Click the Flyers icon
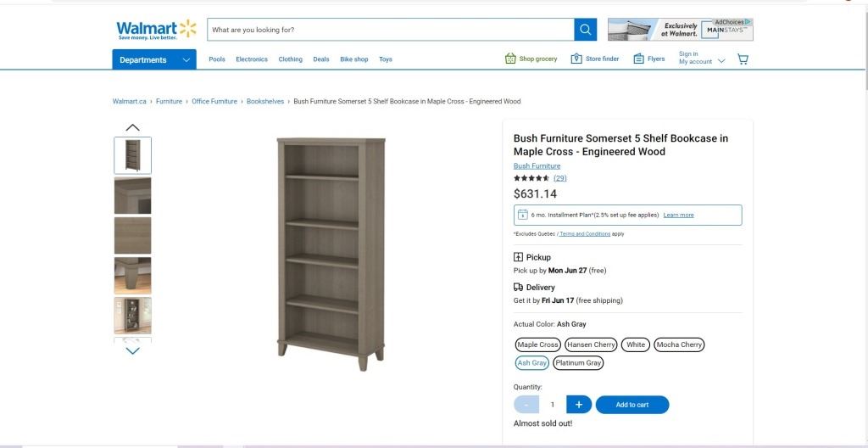This screenshot has width=868, height=448. (x=638, y=59)
